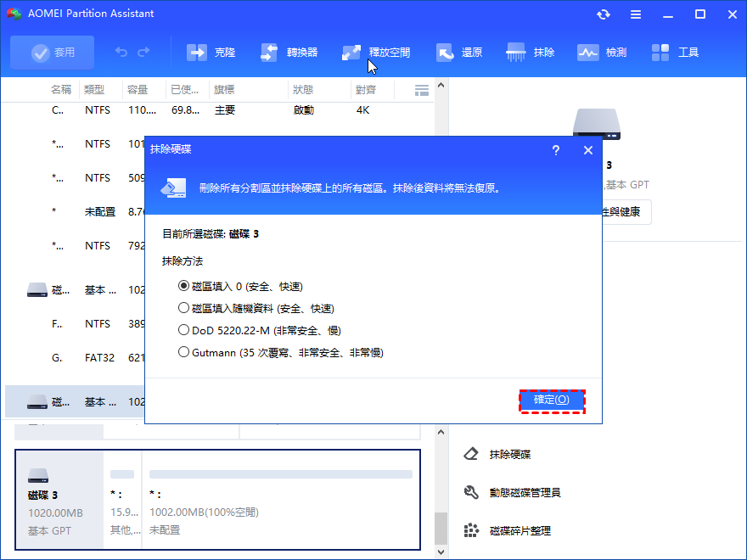
Task: Select 磁區填入 0 wipe method
Action: (240, 286)
